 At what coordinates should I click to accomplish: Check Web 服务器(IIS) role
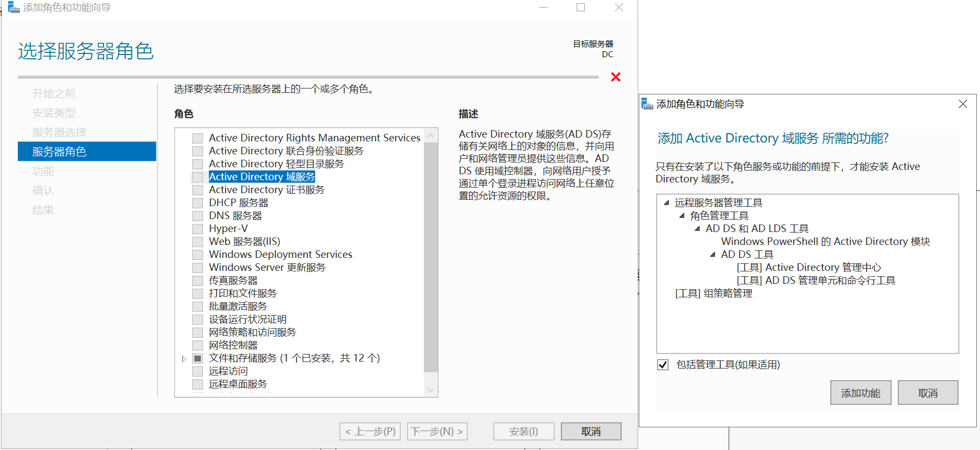(x=198, y=242)
